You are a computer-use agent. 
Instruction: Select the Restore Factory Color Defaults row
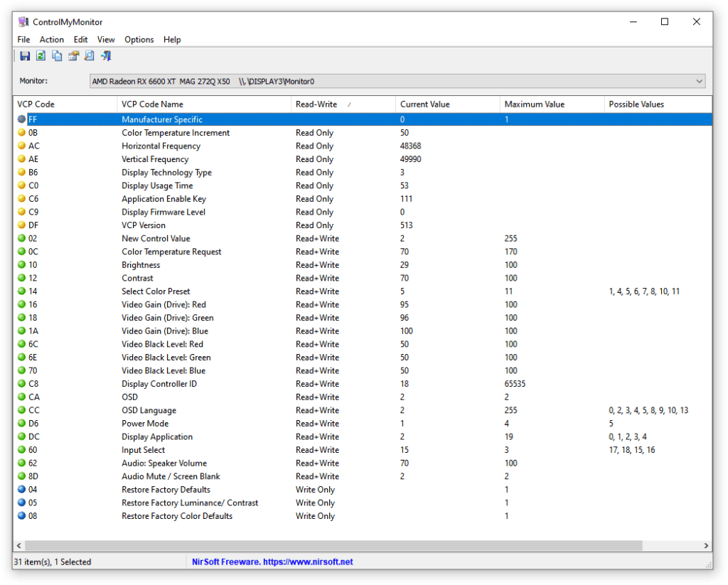click(x=363, y=516)
